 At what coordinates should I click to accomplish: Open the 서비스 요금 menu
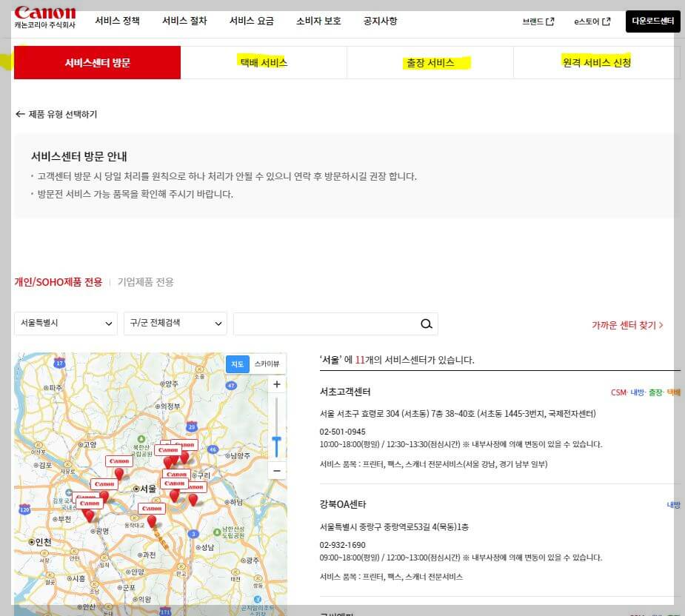tap(252, 21)
